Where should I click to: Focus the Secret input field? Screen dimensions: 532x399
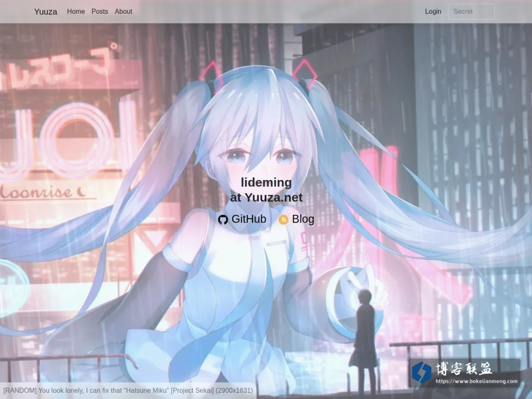pyautogui.click(x=471, y=12)
